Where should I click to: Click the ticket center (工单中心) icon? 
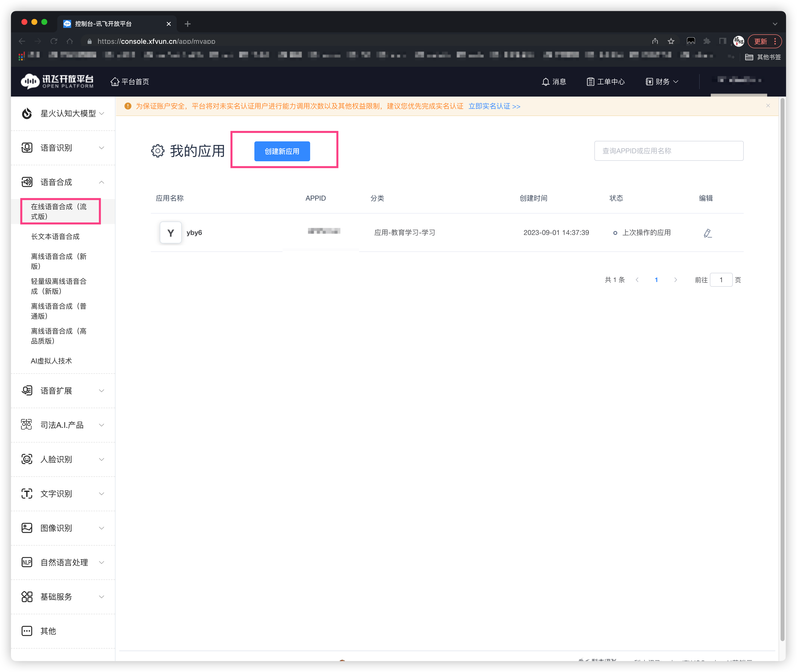[590, 82]
